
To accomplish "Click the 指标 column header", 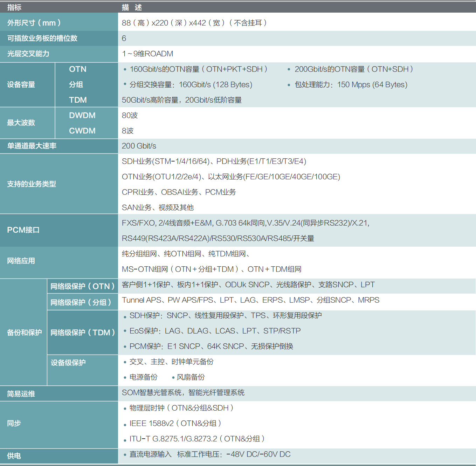I will click(14, 7).
